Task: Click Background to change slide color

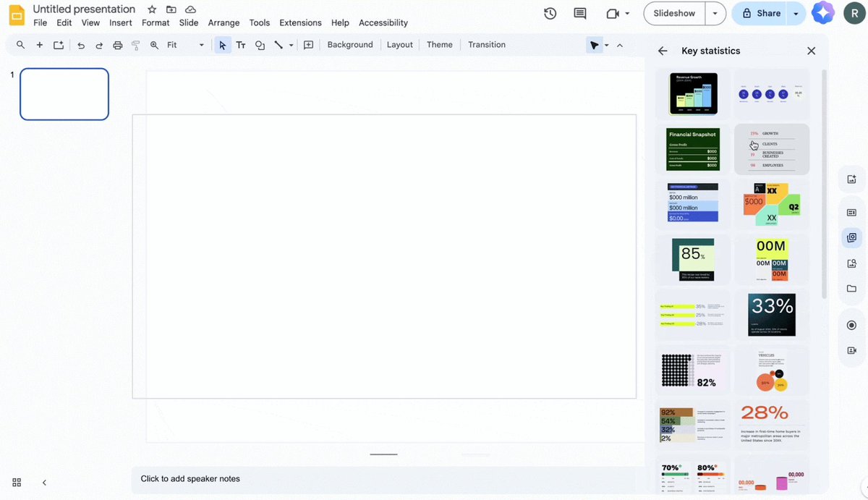Action: tap(350, 44)
